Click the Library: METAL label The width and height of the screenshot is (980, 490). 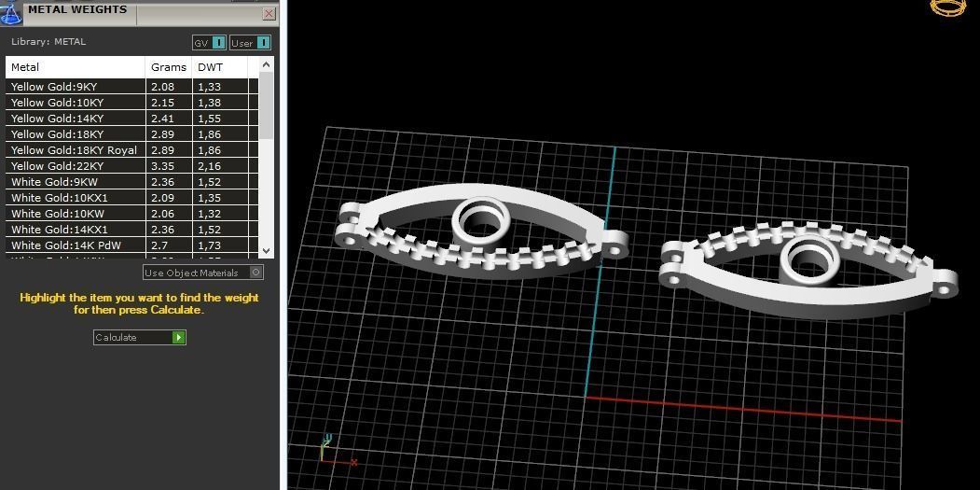click(48, 42)
